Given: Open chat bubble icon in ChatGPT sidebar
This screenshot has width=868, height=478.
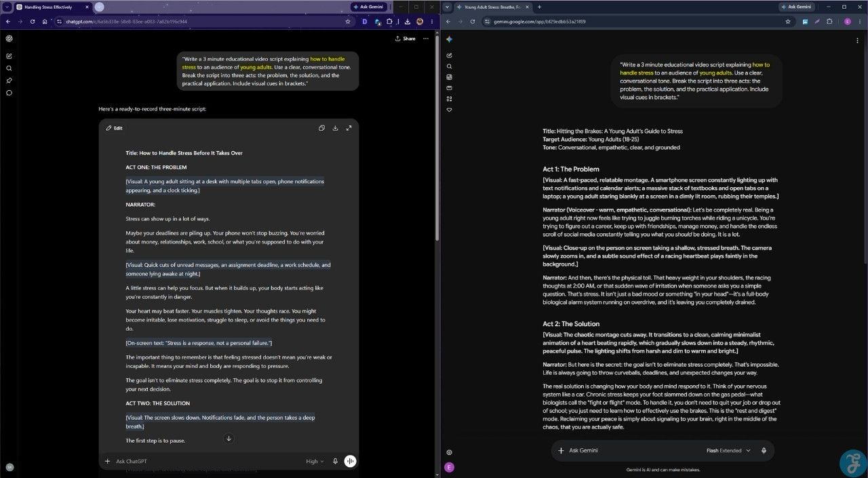Looking at the screenshot, I should [x=9, y=93].
